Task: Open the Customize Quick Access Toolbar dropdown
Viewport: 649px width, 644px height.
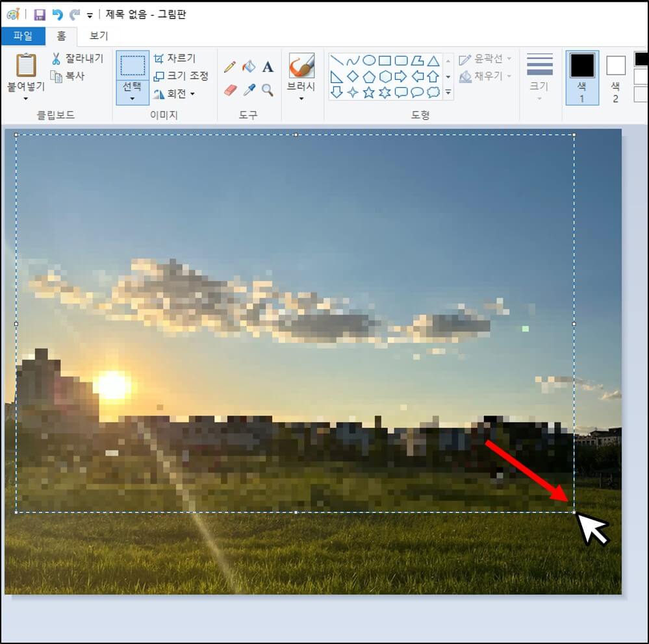Action: pos(90,16)
